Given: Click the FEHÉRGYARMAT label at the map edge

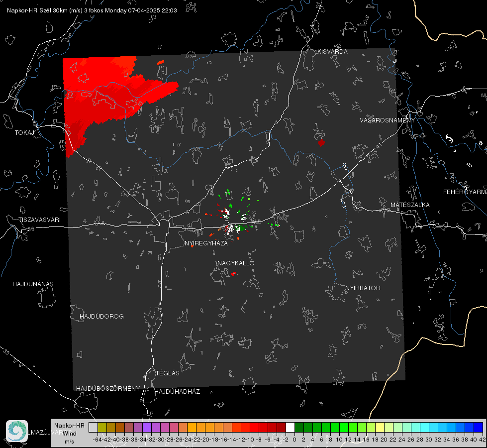Looking at the screenshot, I should click(x=465, y=192).
